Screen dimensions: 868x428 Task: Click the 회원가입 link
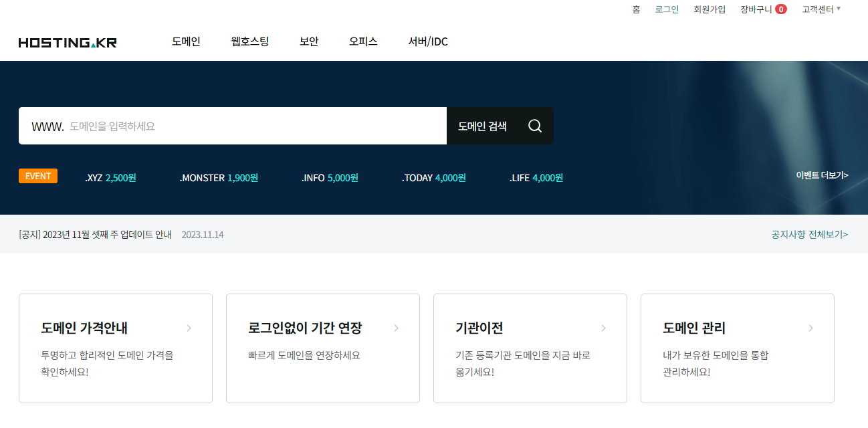[710, 9]
